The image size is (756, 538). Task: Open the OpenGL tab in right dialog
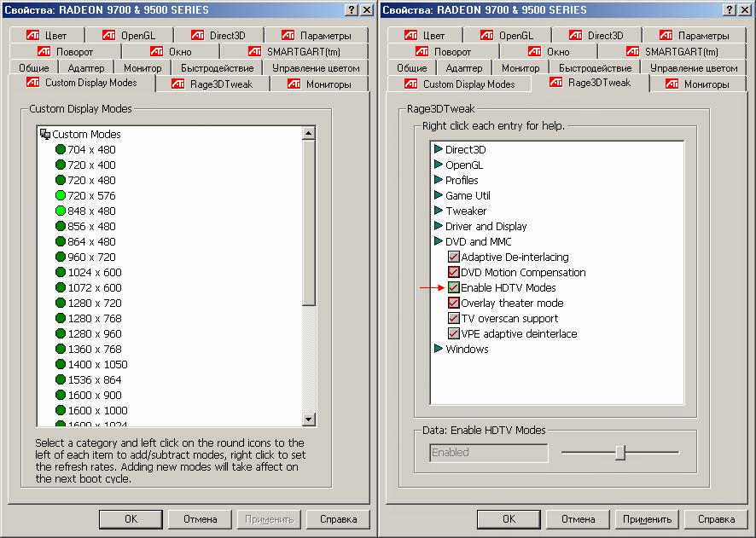tap(507, 36)
